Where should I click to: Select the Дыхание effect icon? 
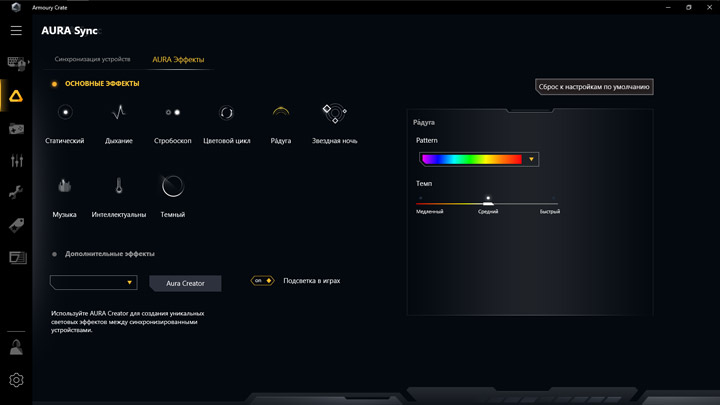click(x=119, y=112)
